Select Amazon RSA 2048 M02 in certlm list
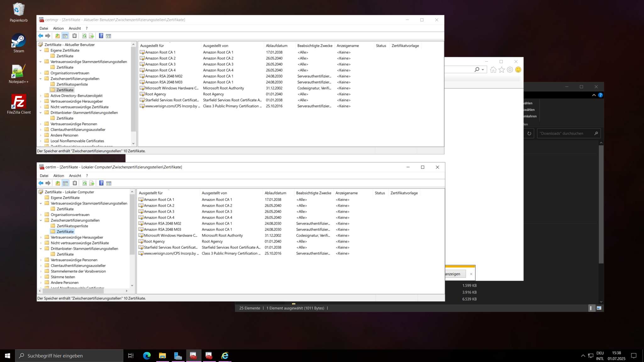 (x=162, y=223)
